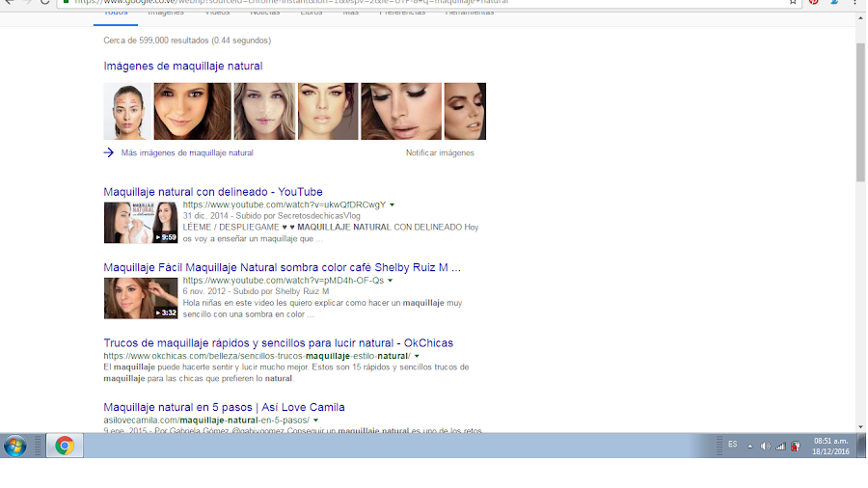
Task: Click the '31 dic. 2014 - Subido por SecretosdechicasVlog' text
Action: coord(271,216)
